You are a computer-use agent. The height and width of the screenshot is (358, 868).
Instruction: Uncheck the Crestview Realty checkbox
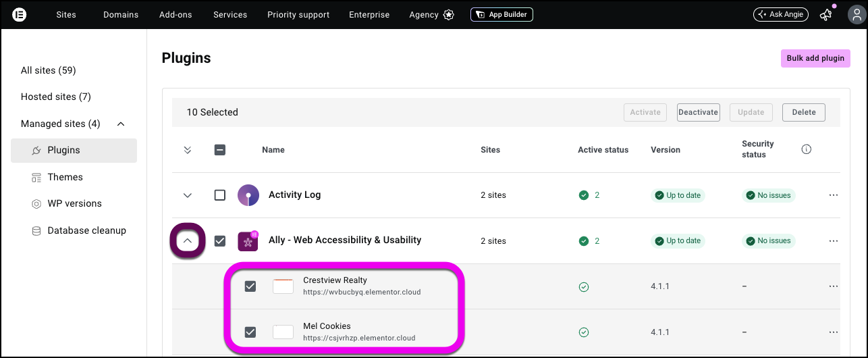250,286
